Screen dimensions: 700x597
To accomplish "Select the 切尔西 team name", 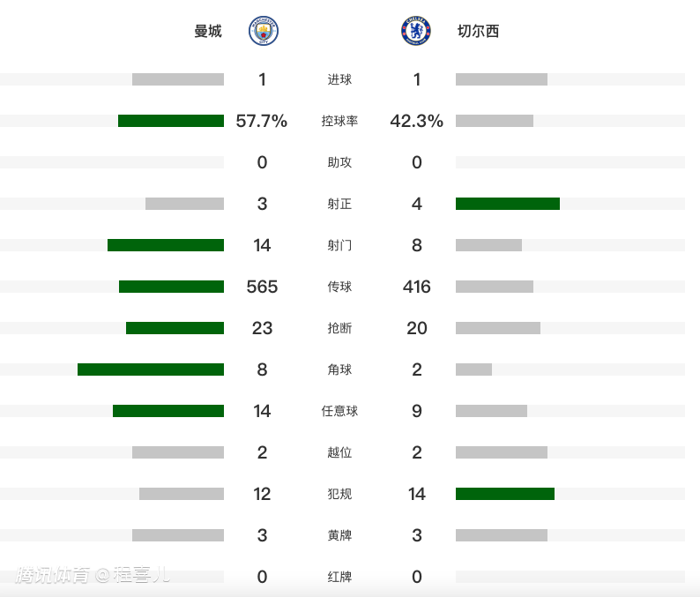I will coord(478,32).
